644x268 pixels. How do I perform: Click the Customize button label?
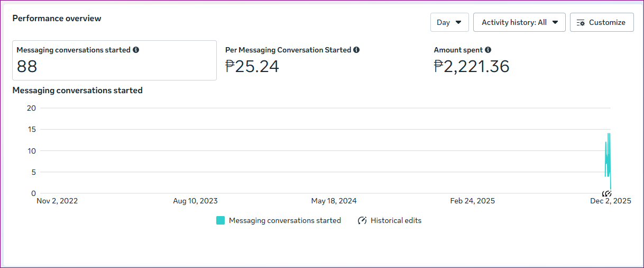[607, 22]
